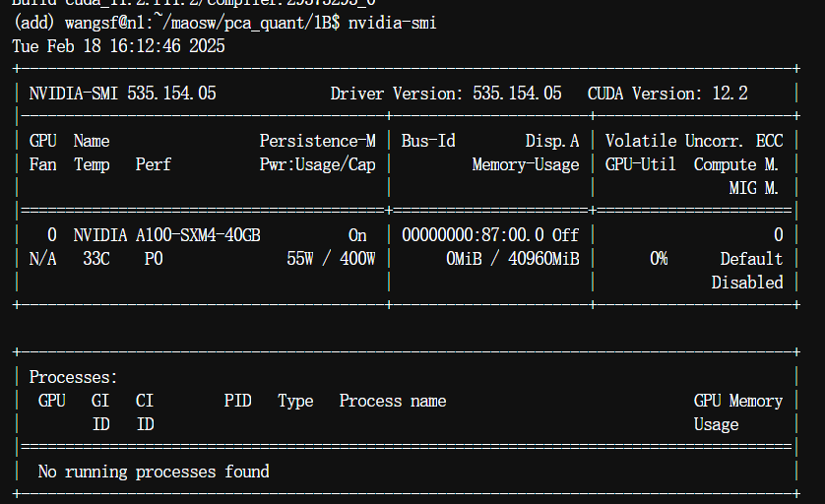Click the Process name column header
Screen dimensions: 825x504
pos(393,401)
